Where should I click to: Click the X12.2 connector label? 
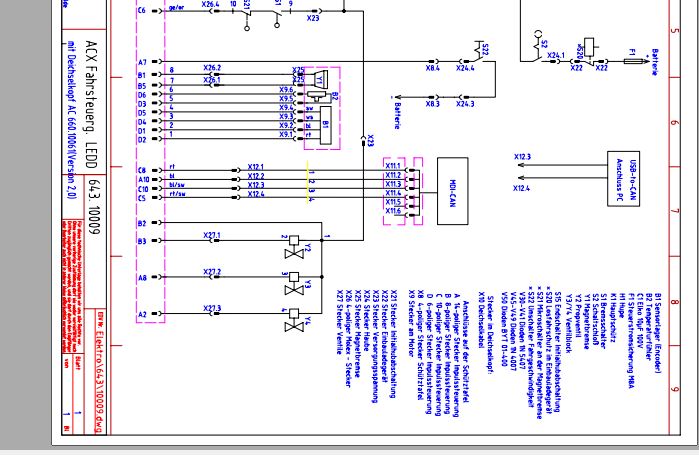click(x=256, y=176)
